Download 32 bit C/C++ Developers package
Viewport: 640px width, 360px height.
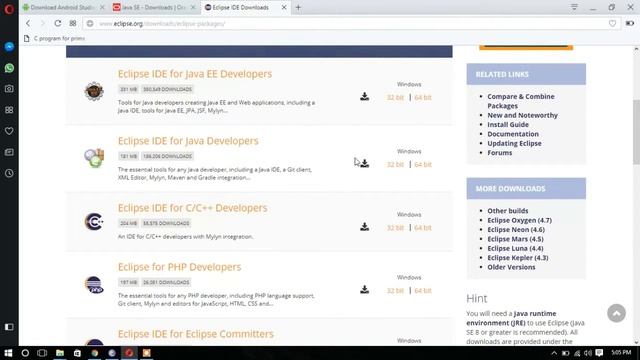coord(395,228)
